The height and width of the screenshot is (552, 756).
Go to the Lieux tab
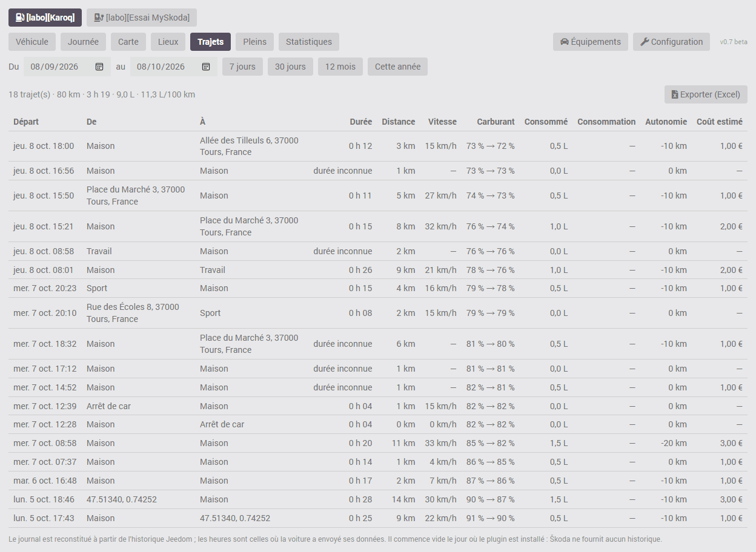click(168, 42)
